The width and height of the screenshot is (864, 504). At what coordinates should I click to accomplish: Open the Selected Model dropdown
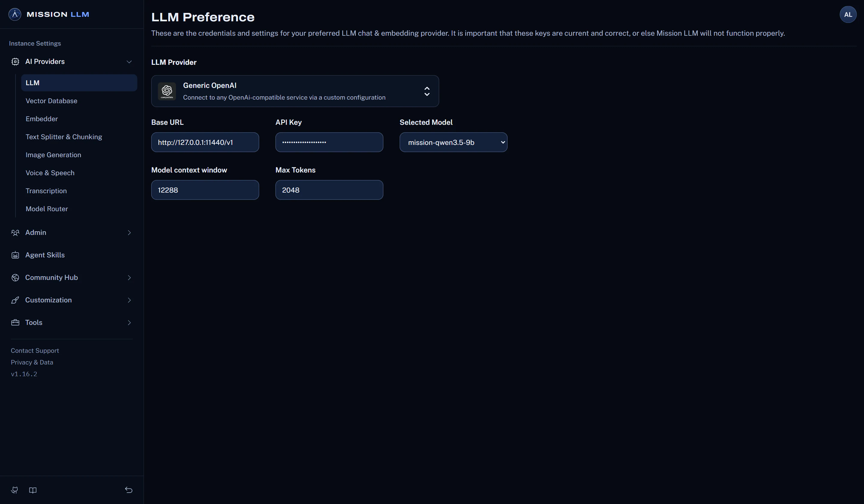coord(453,142)
